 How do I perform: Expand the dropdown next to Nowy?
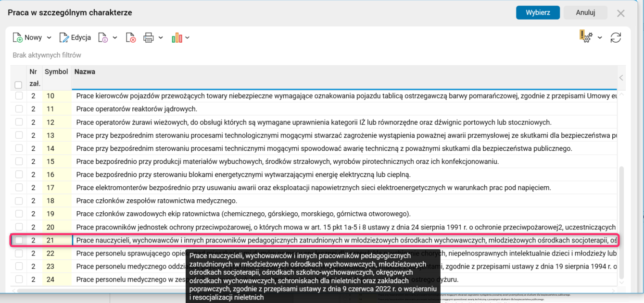click(49, 37)
